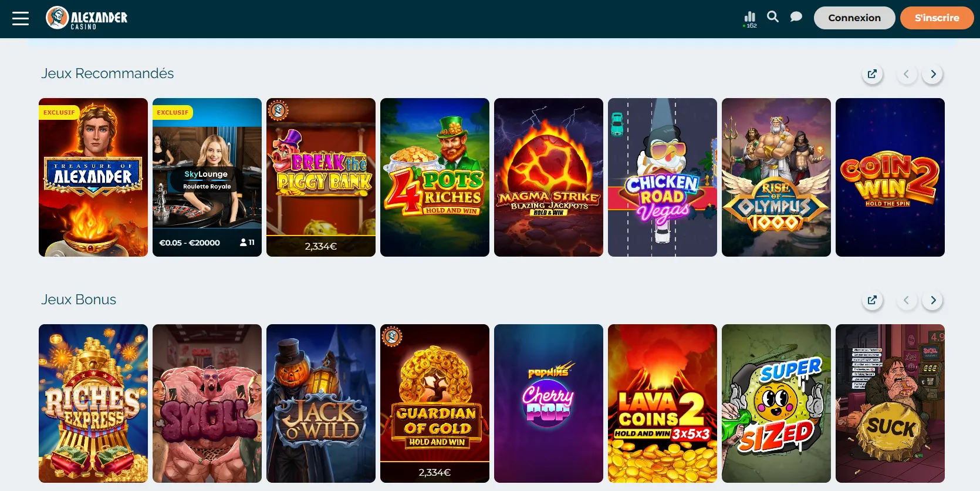Viewport: 980px width, 491px height.
Task: Show previous Jeux Bonus games arrow
Action: coord(907,300)
